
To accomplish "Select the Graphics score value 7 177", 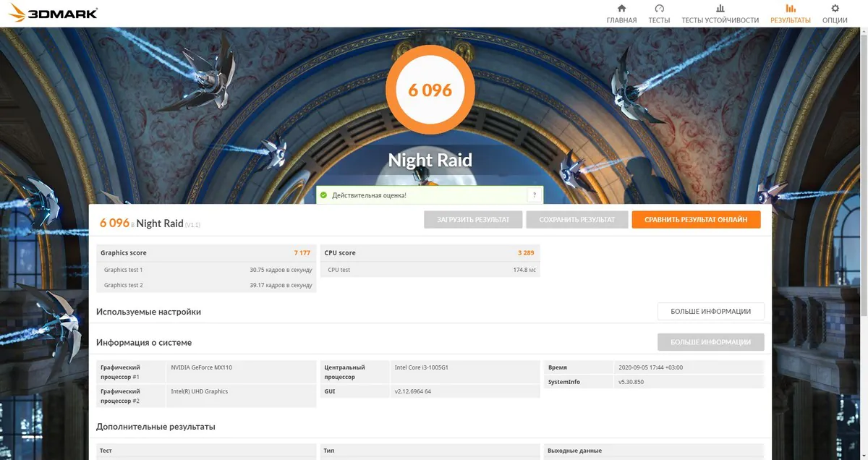I will (x=302, y=253).
